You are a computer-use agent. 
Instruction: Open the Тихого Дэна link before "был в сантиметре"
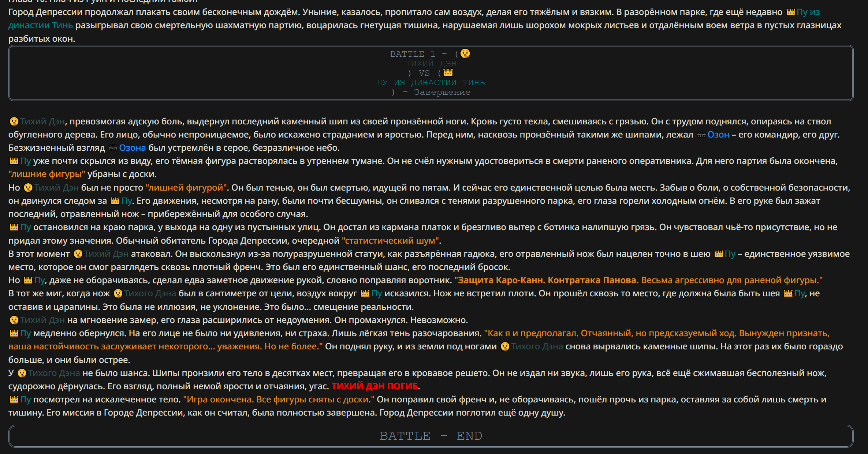click(150, 293)
